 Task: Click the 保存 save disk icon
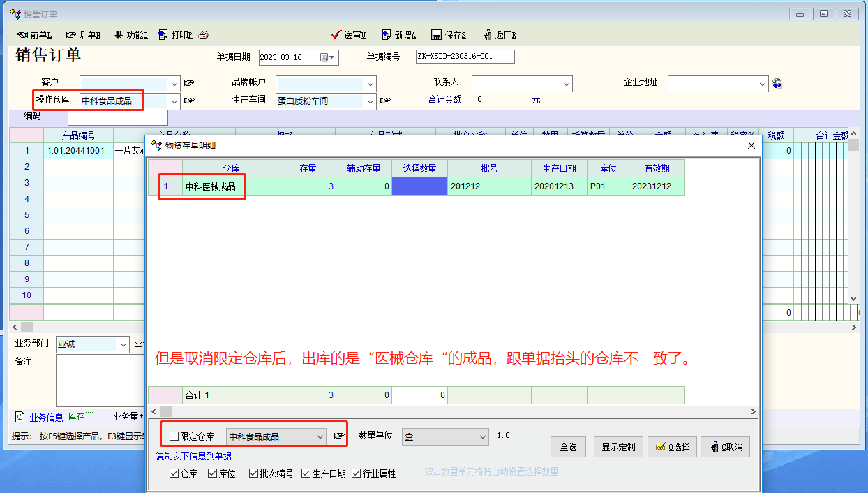[437, 35]
